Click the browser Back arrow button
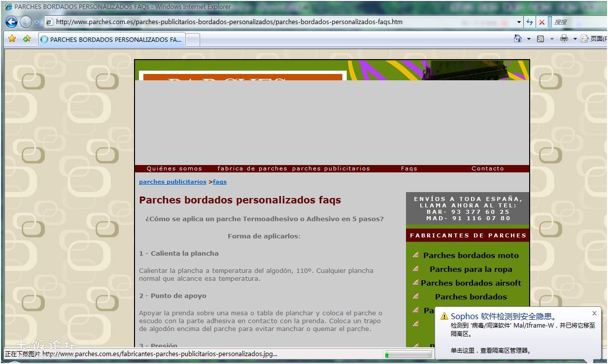Image resolution: width=608 pixels, height=364 pixels. 11,22
